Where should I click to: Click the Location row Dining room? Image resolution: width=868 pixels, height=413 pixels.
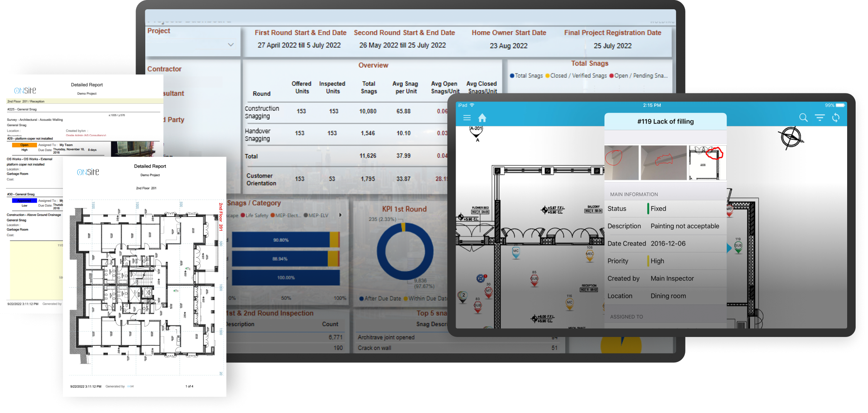click(x=665, y=296)
